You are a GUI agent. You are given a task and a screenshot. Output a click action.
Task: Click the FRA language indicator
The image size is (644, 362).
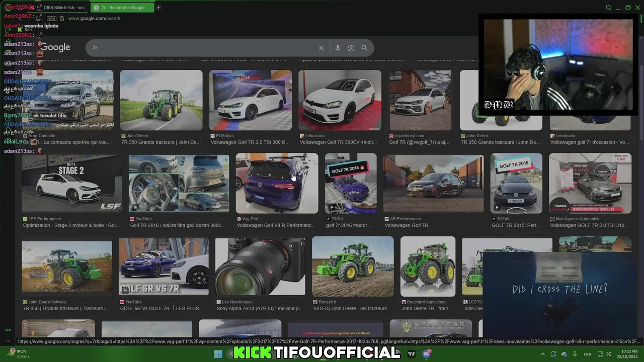[588, 354]
